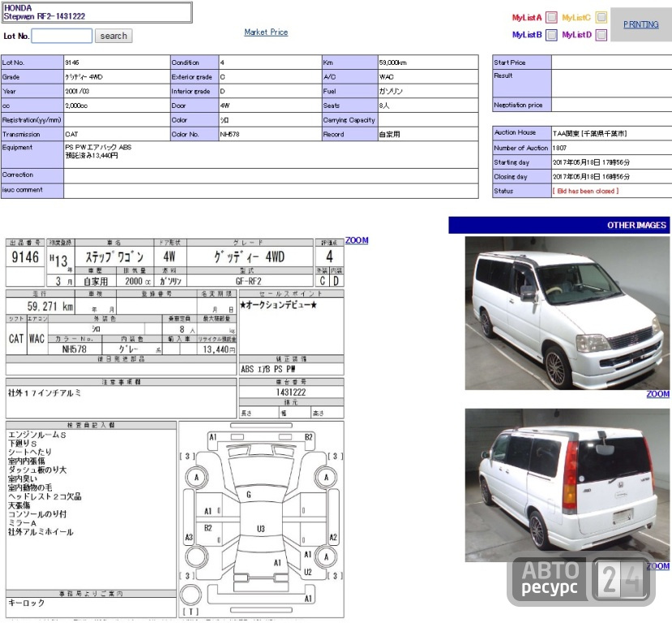Click the Starting day value
Image resolution: width=672 pixels, height=623 pixels.
pyautogui.click(x=591, y=162)
